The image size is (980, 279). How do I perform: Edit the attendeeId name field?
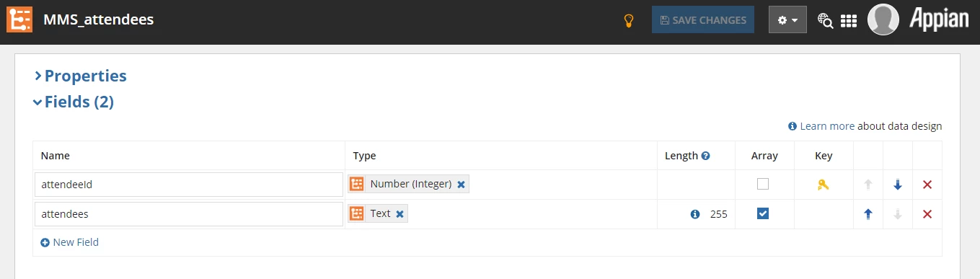[x=189, y=185]
